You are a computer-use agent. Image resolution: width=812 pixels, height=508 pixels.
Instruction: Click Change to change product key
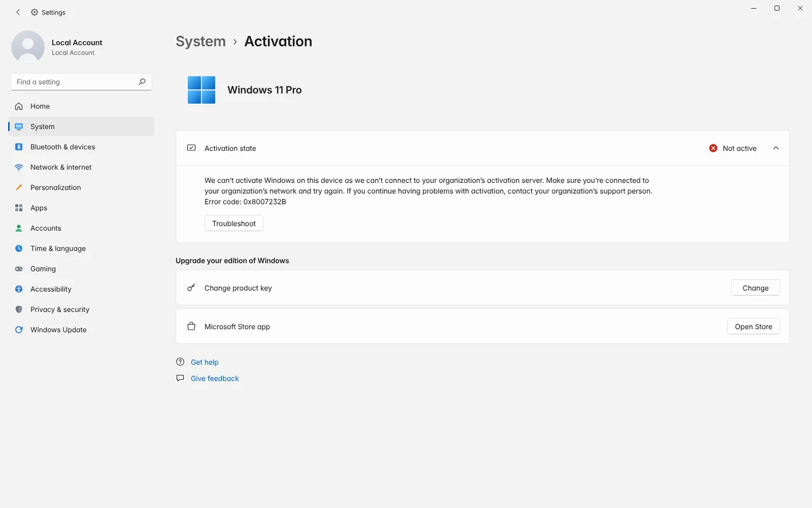click(x=755, y=288)
